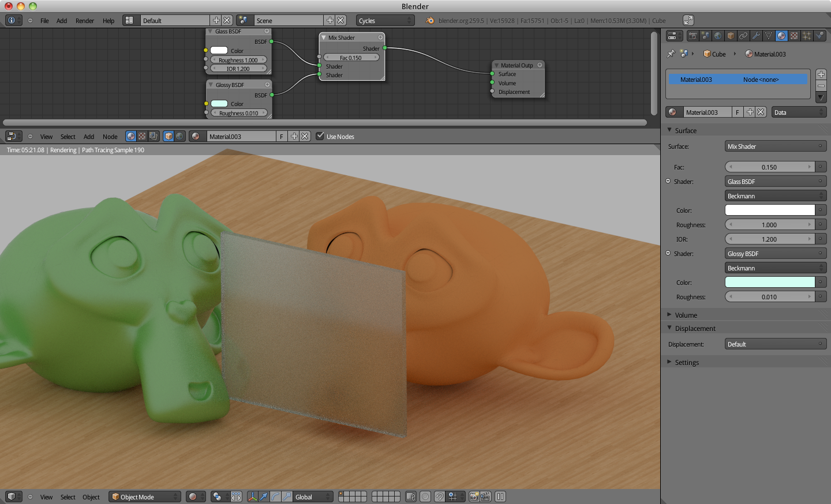Open the Object properties cube tab
This screenshot has height=504, width=831.
[x=731, y=36]
